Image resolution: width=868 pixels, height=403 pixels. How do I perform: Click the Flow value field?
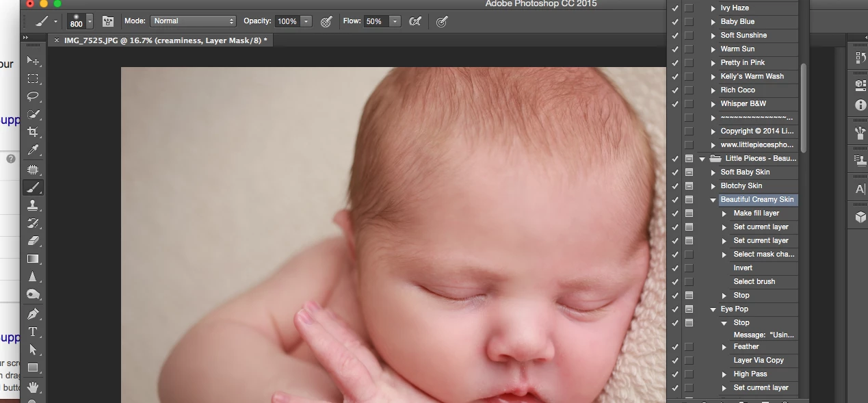[x=375, y=21]
